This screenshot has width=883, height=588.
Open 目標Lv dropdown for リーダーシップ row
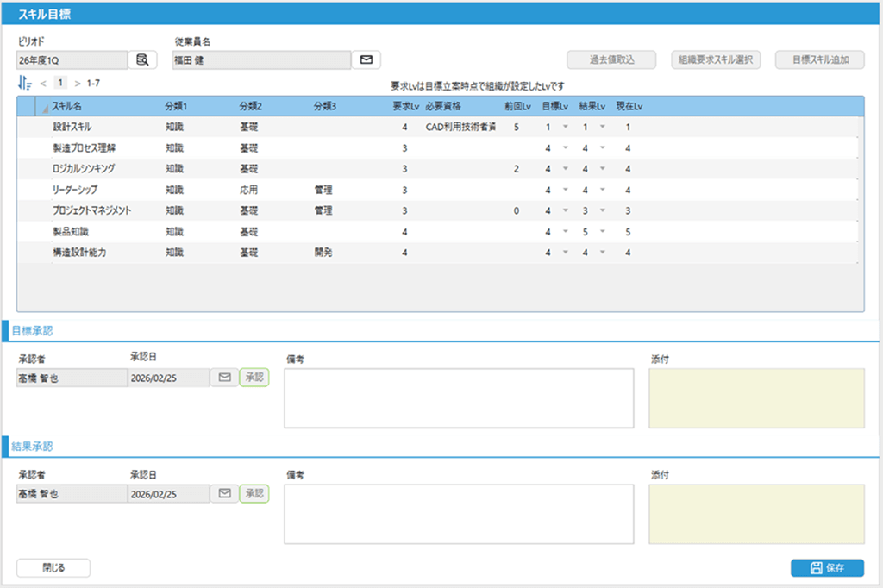point(565,190)
